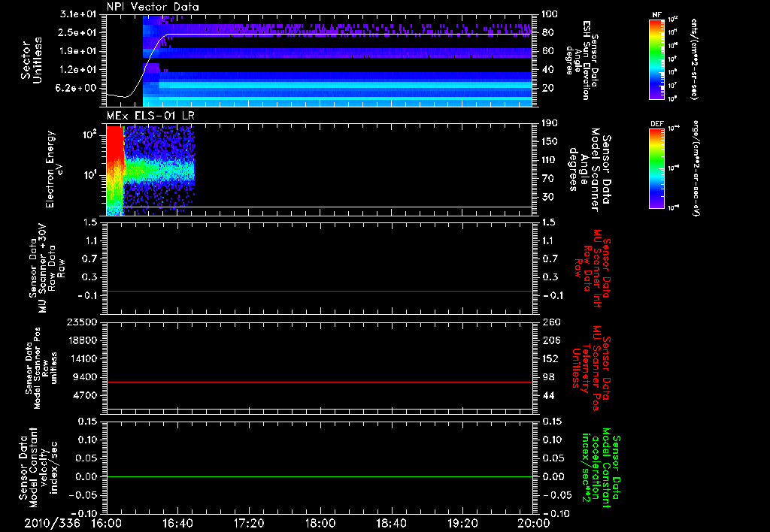Click the "ESH Sun Elevation Angle" axis title
Screen dimensions: 770x532
[583, 60]
